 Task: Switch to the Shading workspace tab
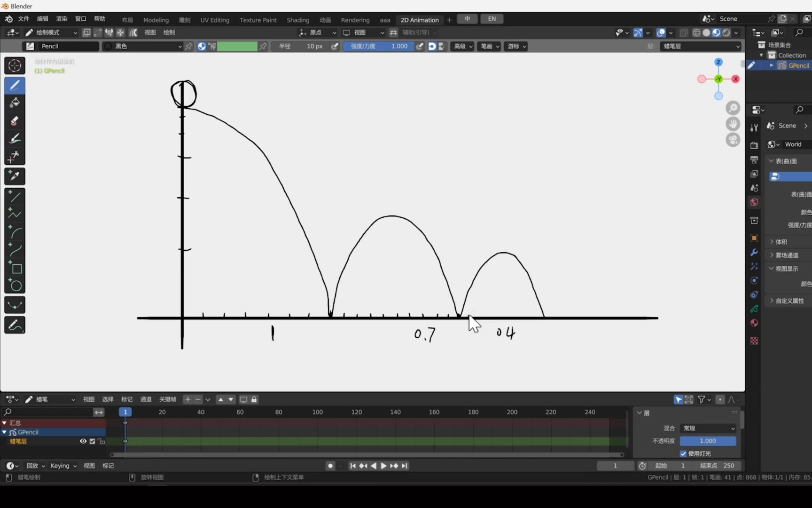(298, 20)
